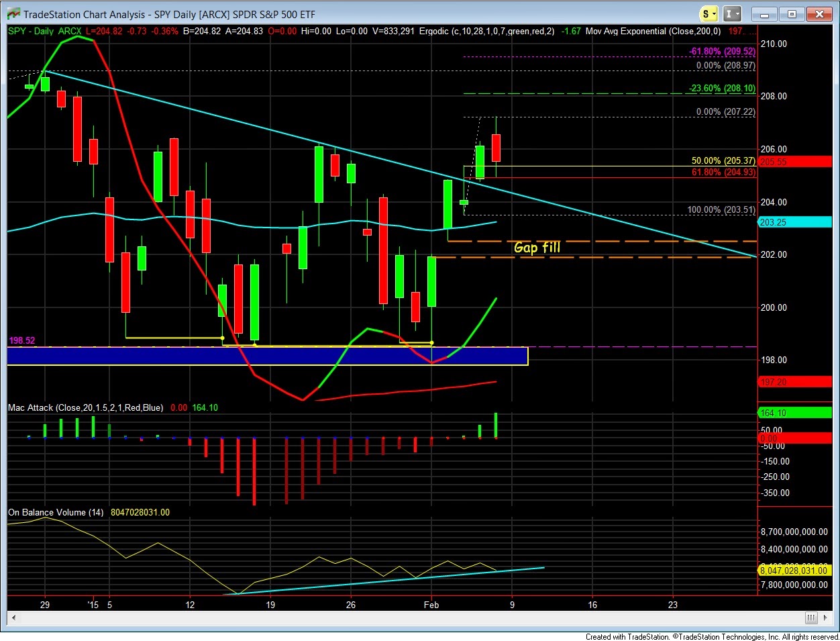Select the -61.80% (209.52) Fibonacci label
This screenshot has width=840, height=641.
tap(722, 52)
